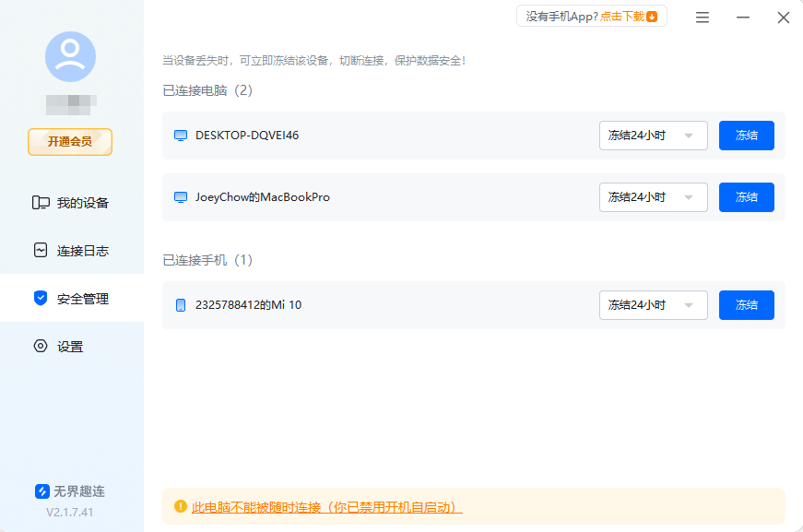Open the hamburger menu at top right
This screenshot has height=532, width=803.
702,17
